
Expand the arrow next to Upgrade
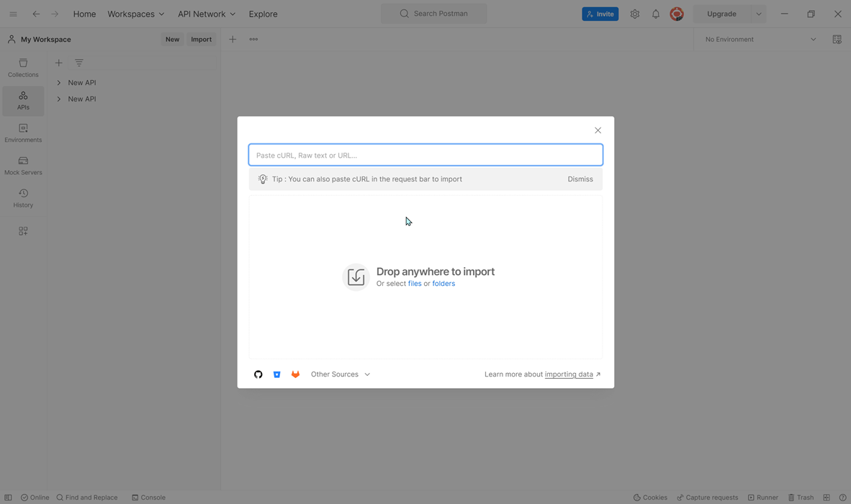point(759,14)
